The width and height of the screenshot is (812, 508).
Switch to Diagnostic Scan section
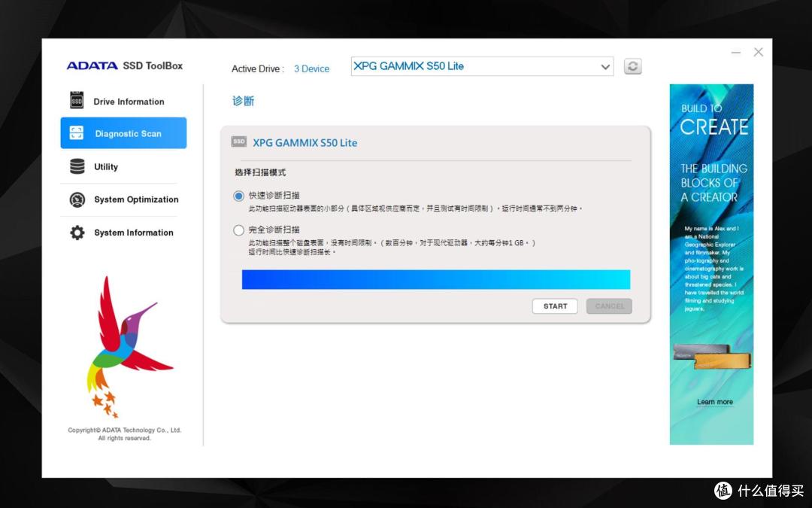pyautogui.click(x=123, y=132)
